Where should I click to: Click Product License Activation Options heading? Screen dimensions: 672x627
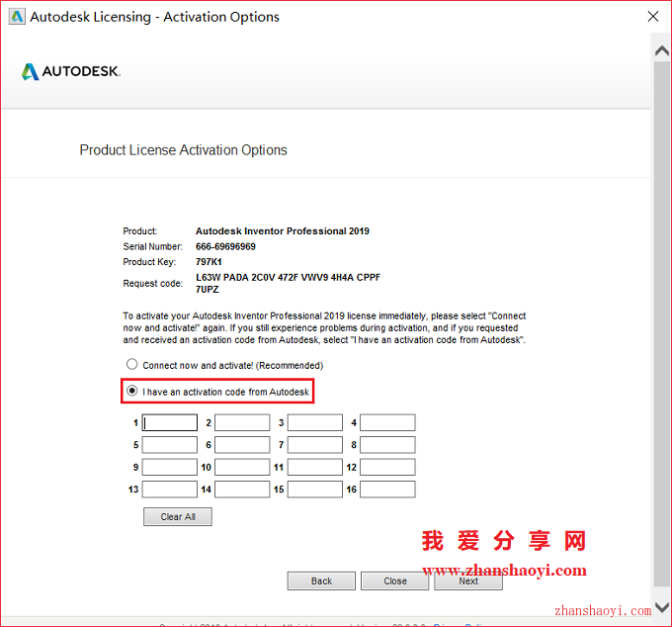pyautogui.click(x=184, y=150)
